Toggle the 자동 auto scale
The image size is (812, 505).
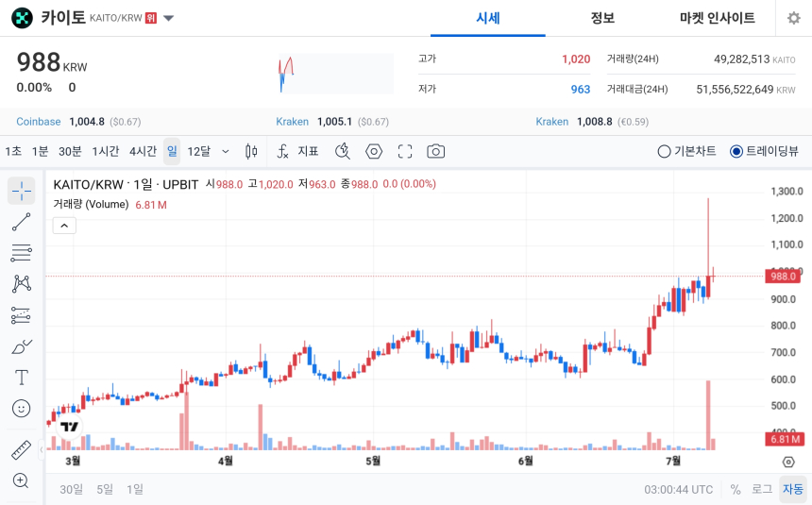click(x=793, y=490)
